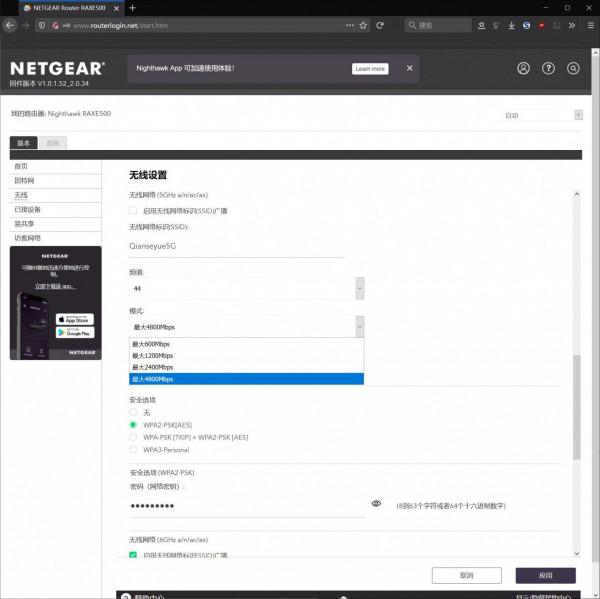Open the Firefox hamburger menu
Screen dimensions: 600x599
pos(589,25)
